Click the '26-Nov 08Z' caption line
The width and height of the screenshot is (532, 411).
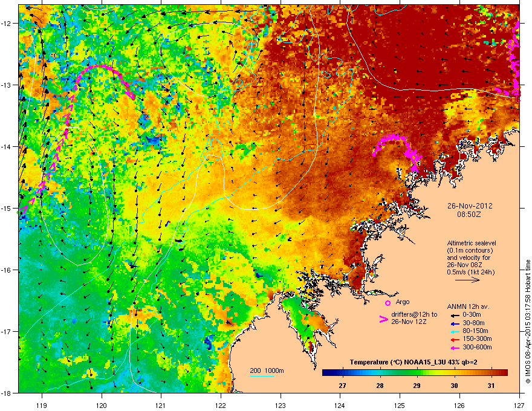[464, 265]
